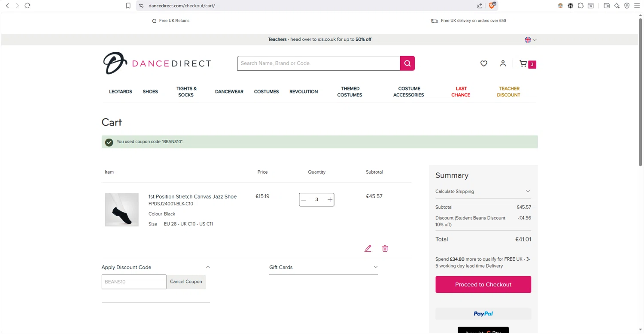The image size is (644, 334).
Task: Decrease quantity with the minus button
Action: pos(304,200)
